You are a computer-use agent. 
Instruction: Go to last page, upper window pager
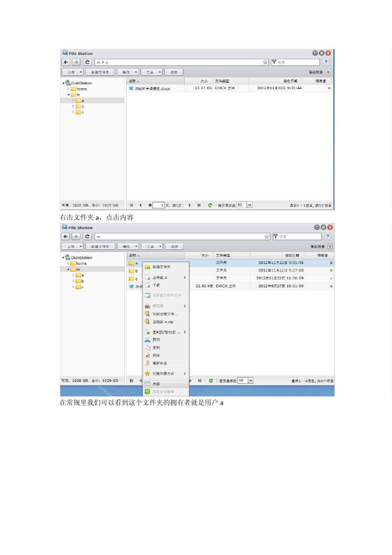coord(198,205)
